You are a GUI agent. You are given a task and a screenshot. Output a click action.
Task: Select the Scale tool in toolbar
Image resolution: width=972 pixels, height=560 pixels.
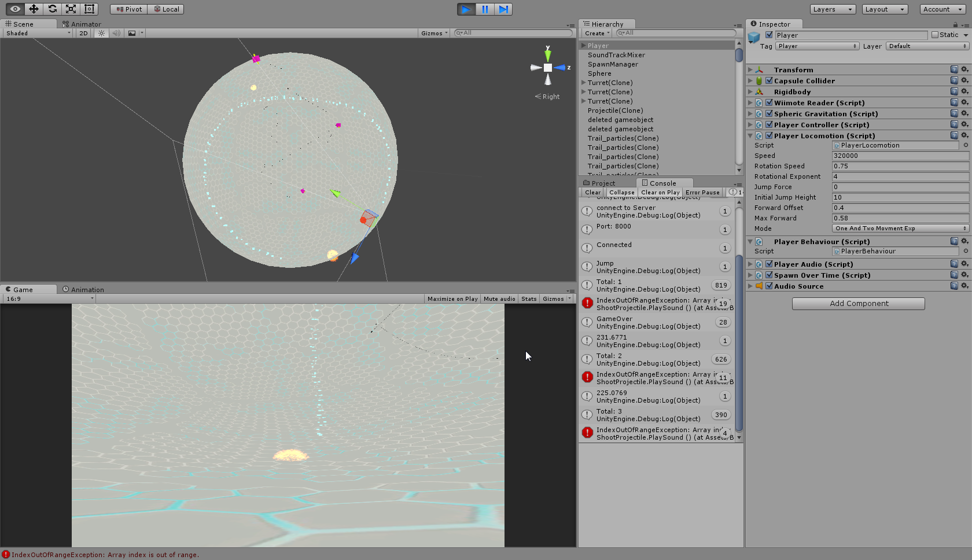71,9
